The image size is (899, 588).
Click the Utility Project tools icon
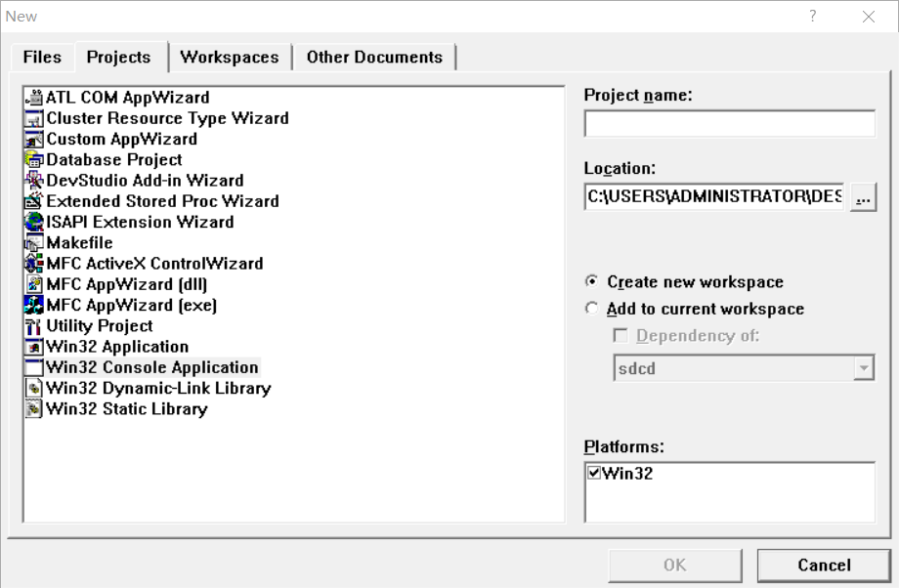(x=34, y=325)
